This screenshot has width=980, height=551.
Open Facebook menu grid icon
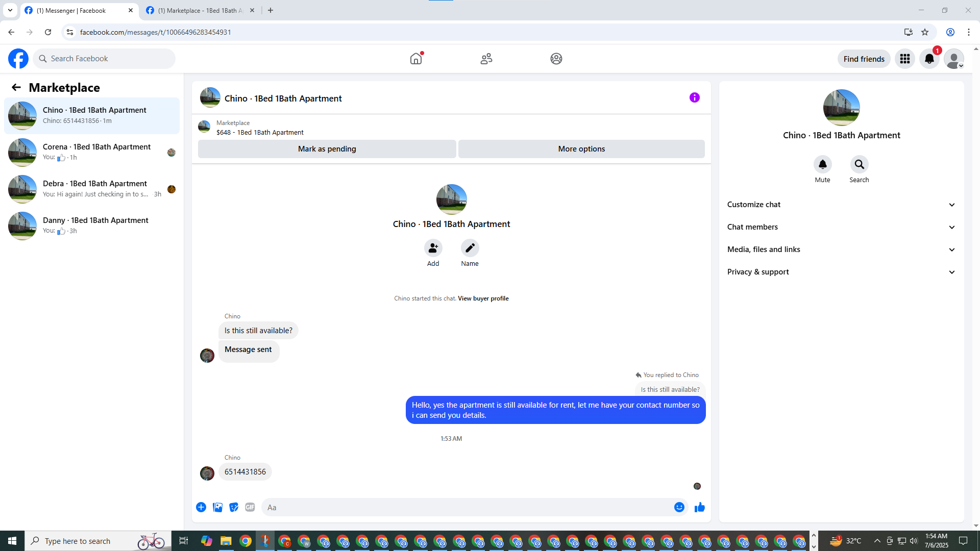point(904,59)
